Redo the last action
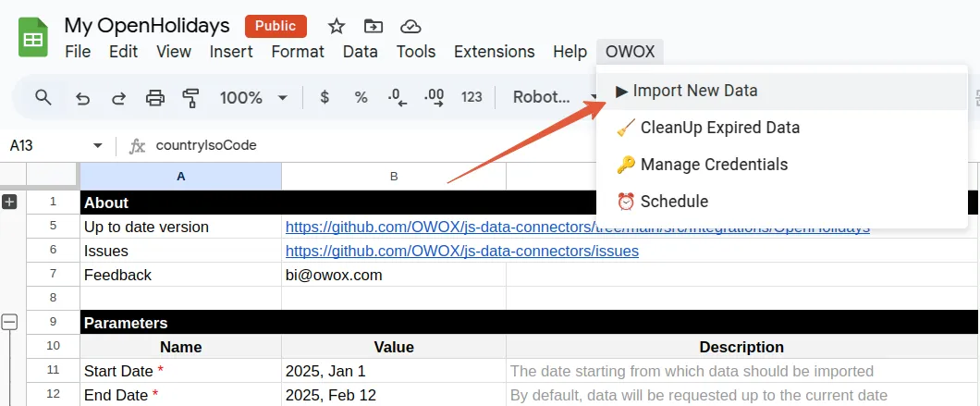Viewport: 980px width, 406px height. coord(118,98)
